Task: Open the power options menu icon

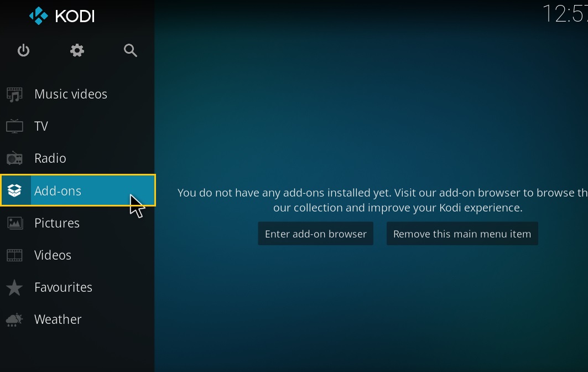Action: point(23,50)
